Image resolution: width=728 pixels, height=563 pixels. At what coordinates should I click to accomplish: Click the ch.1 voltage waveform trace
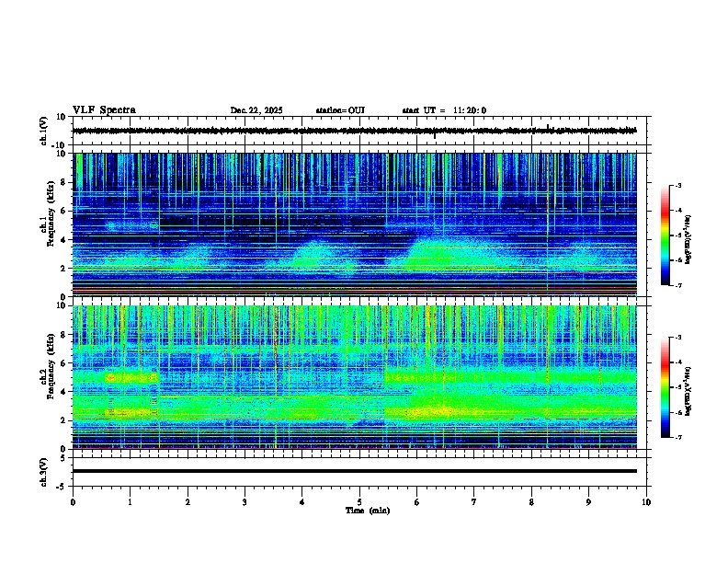(x=354, y=131)
